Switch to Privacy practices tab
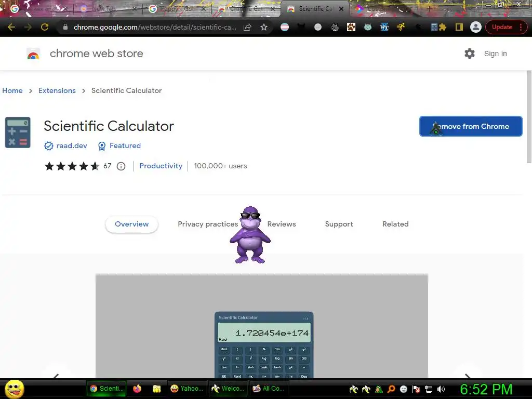Screen dimensions: 532x399 (208, 224)
